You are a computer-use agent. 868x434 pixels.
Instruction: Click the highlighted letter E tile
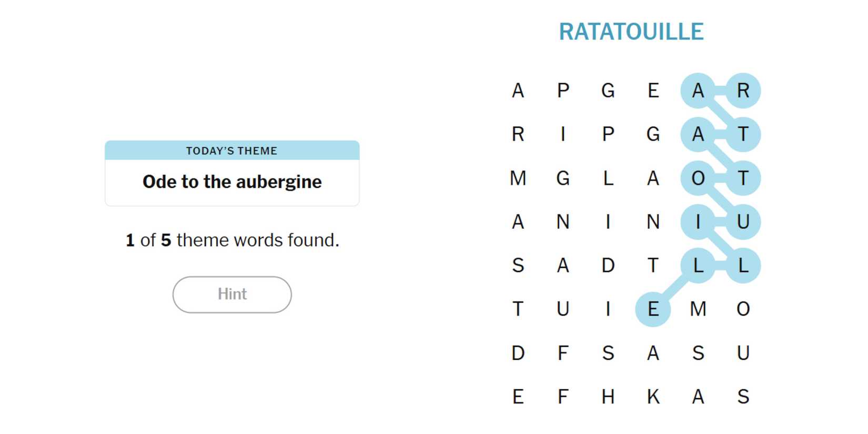(x=653, y=309)
